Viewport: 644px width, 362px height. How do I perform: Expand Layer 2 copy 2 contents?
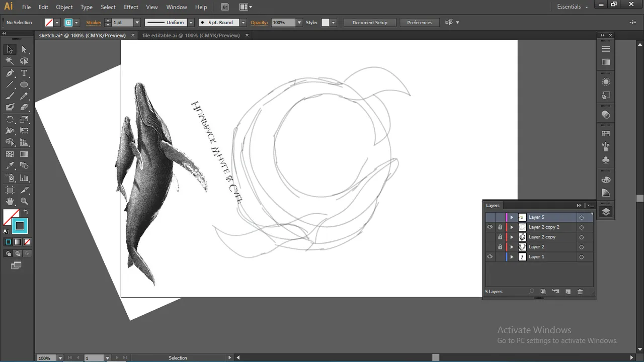coord(512,227)
